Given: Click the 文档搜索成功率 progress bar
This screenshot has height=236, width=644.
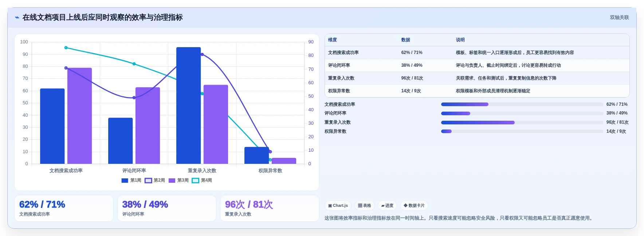Looking at the screenshot, I should [522, 104].
